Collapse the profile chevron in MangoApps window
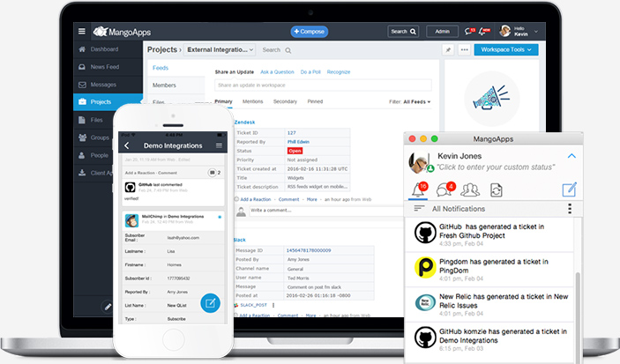Image resolution: width=620 pixels, height=364 pixels. coord(571,156)
